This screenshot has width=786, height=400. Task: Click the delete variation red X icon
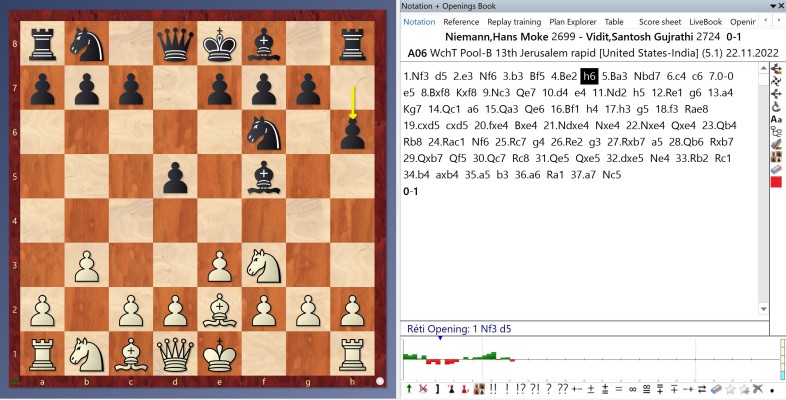point(423,388)
